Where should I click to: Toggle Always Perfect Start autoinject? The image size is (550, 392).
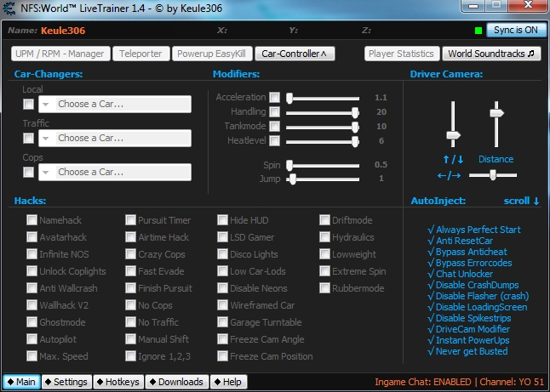474,230
